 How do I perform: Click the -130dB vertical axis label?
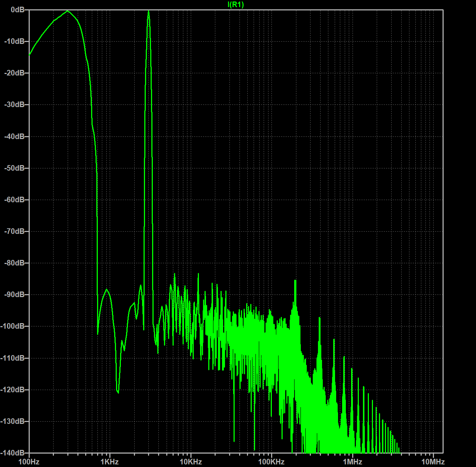13,421
